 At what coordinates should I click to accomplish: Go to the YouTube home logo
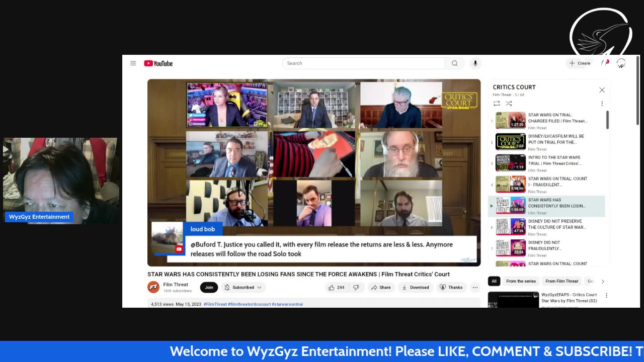click(158, 63)
